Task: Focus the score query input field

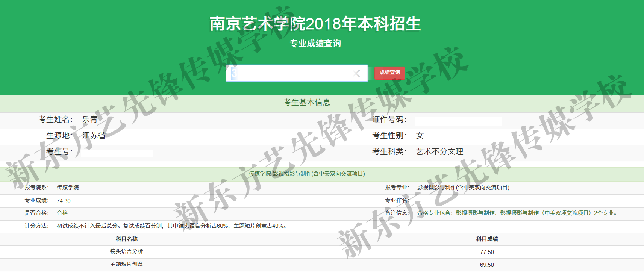Action: click(297, 73)
